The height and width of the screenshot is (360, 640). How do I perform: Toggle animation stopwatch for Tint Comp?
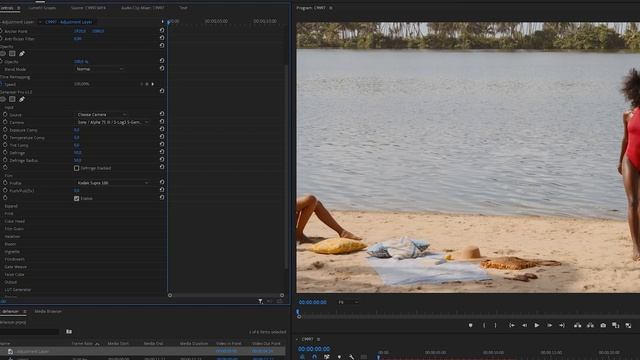coord(5,144)
